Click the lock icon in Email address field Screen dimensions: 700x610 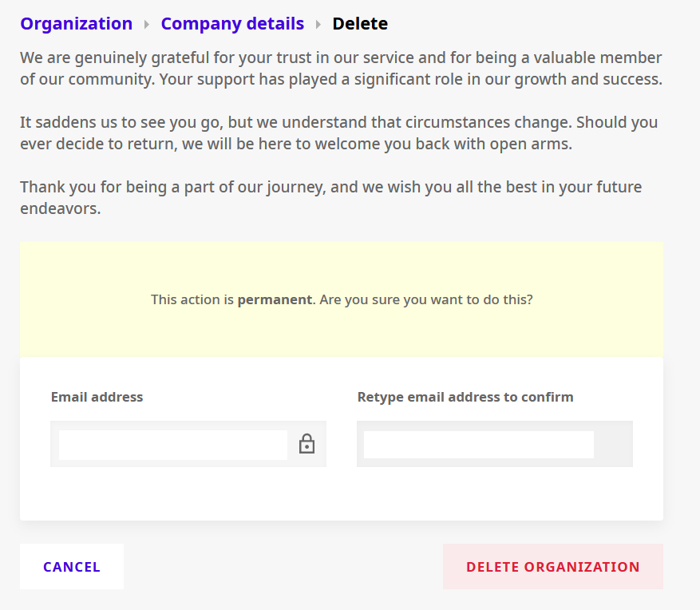click(306, 444)
